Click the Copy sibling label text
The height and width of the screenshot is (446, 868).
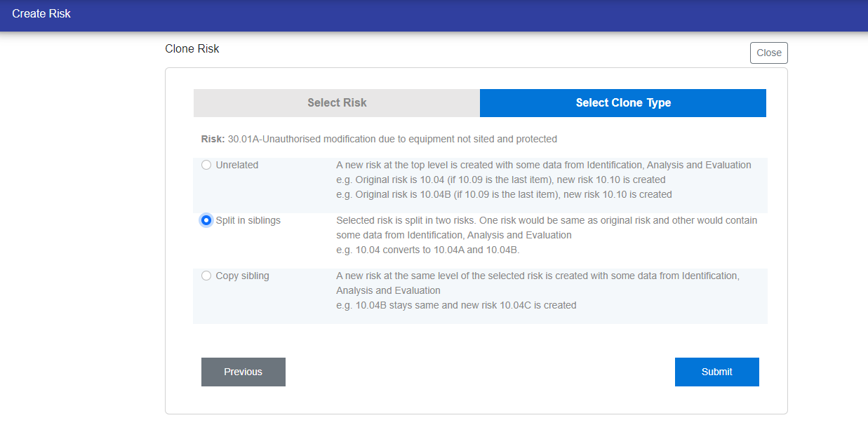[242, 276]
